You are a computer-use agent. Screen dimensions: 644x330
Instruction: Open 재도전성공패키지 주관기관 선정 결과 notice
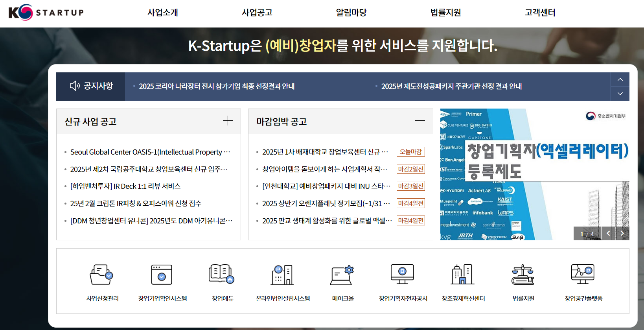451,86
